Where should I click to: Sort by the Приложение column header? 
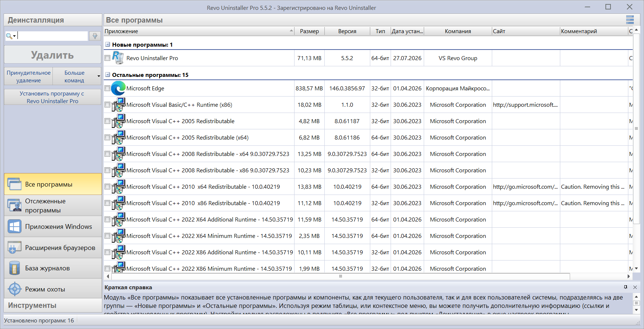(199, 31)
